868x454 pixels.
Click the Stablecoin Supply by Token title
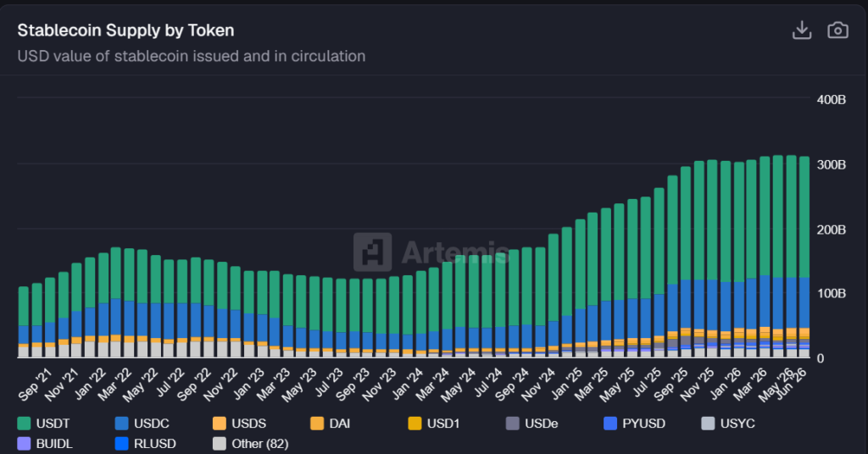click(x=125, y=30)
